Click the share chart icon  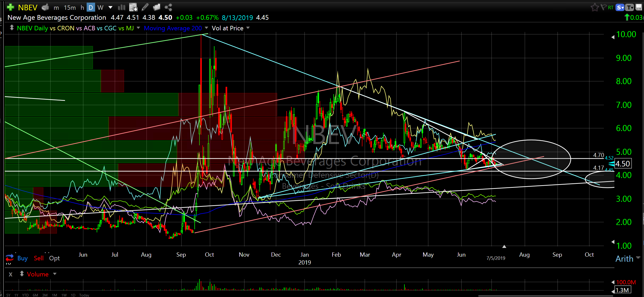(168, 7)
